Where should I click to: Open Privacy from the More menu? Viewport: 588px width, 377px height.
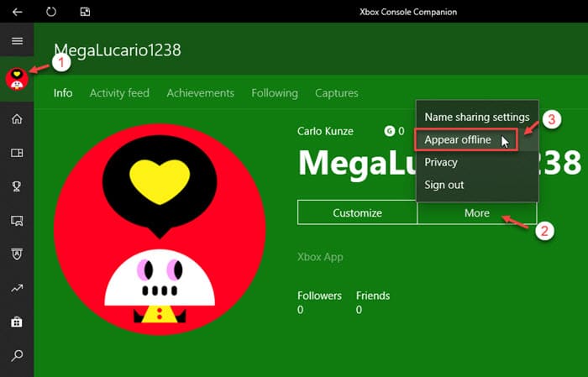tap(477, 162)
